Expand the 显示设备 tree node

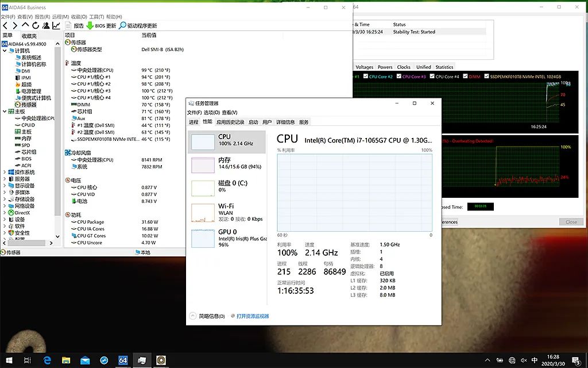(x=5, y=186)
